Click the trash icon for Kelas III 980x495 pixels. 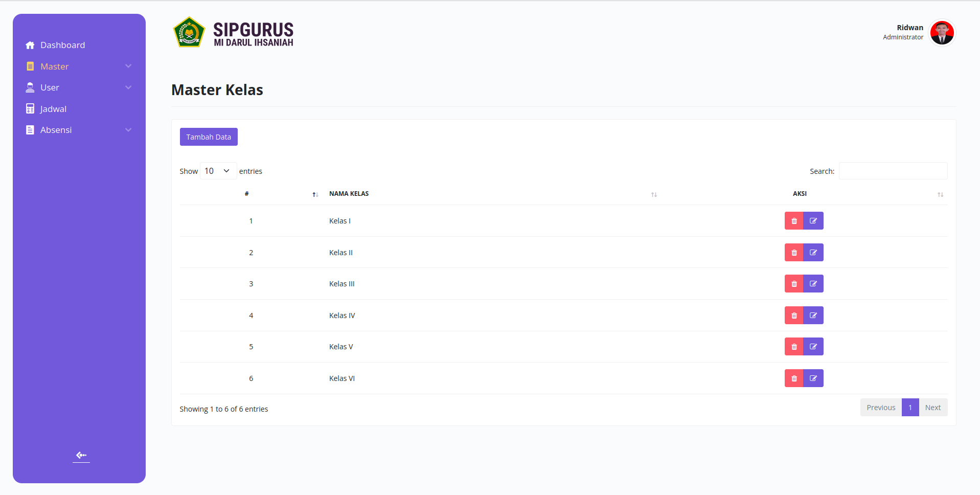794,284
